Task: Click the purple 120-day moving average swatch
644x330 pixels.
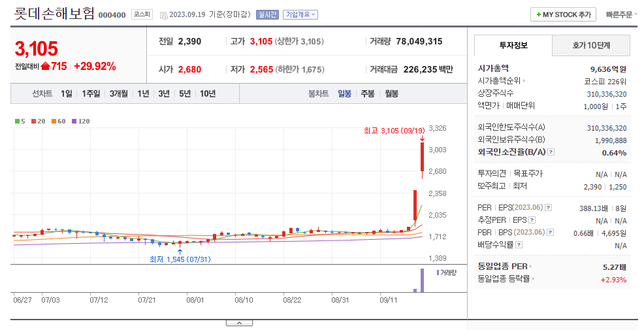Action: [x=74, y=122]
